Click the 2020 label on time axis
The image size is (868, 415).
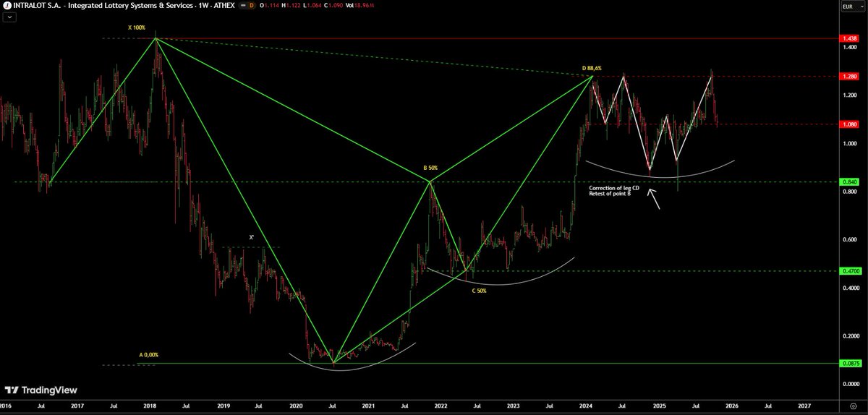[x=297, y=407]
